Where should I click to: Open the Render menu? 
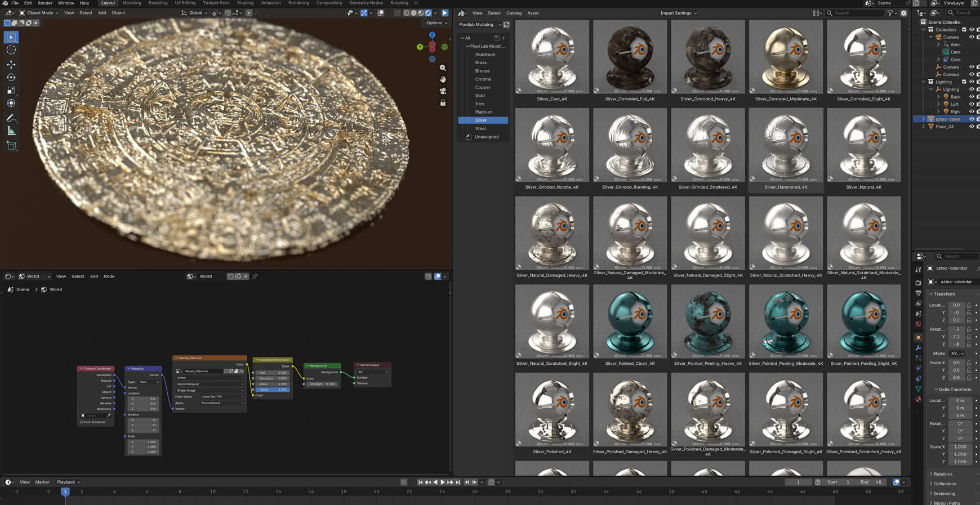pos(44,3)
